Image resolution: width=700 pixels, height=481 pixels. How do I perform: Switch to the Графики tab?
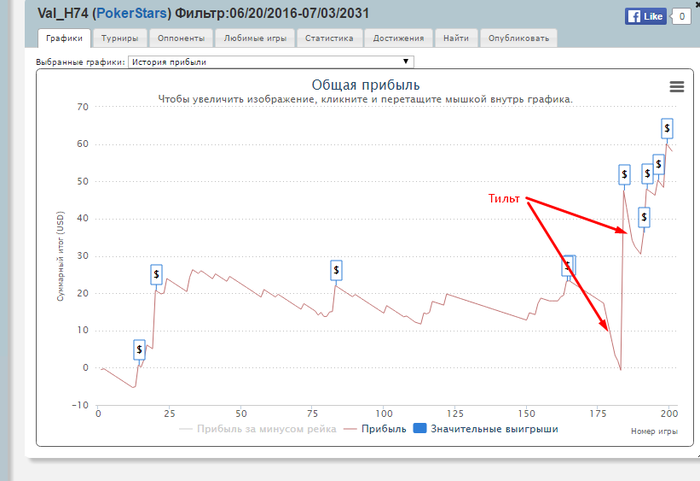pyautogui.click(x=64, y=38)
